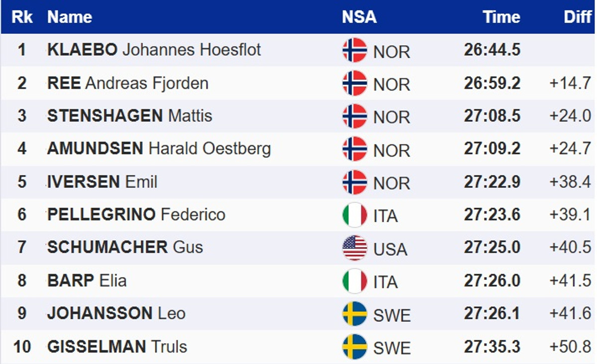Open STENSHAGEN Mattis athlete profile
Image resolution: width=597 pixels, height=364 pixels.
point(129,116)
